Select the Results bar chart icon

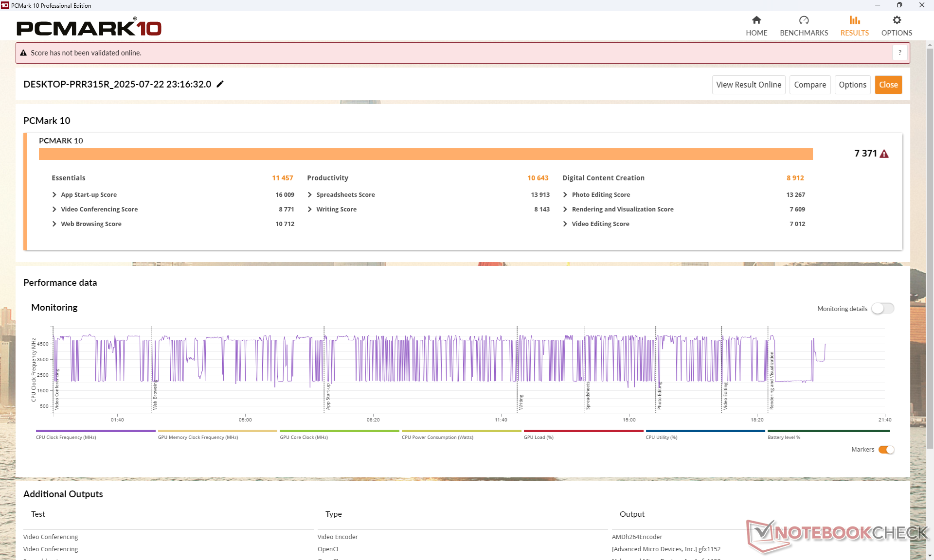click(854, 20)
